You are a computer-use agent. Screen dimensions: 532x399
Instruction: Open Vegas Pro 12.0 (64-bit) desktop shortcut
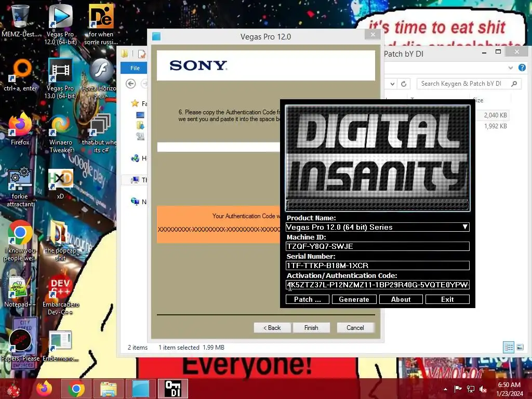coord(60,24)
